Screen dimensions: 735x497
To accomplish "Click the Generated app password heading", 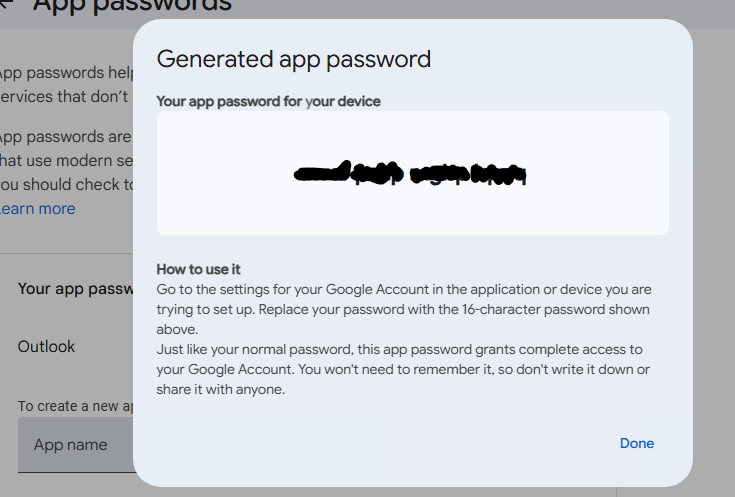I will (x=294, y=59).
